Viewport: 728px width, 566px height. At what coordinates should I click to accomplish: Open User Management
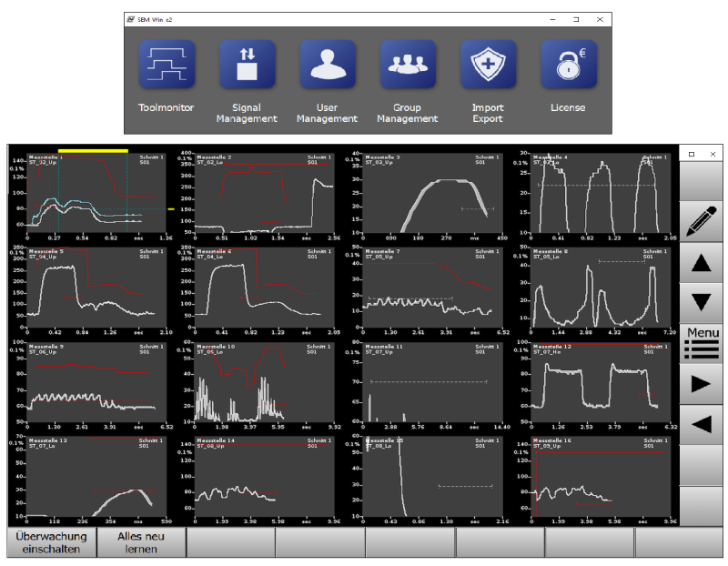[x=327, y=65]
